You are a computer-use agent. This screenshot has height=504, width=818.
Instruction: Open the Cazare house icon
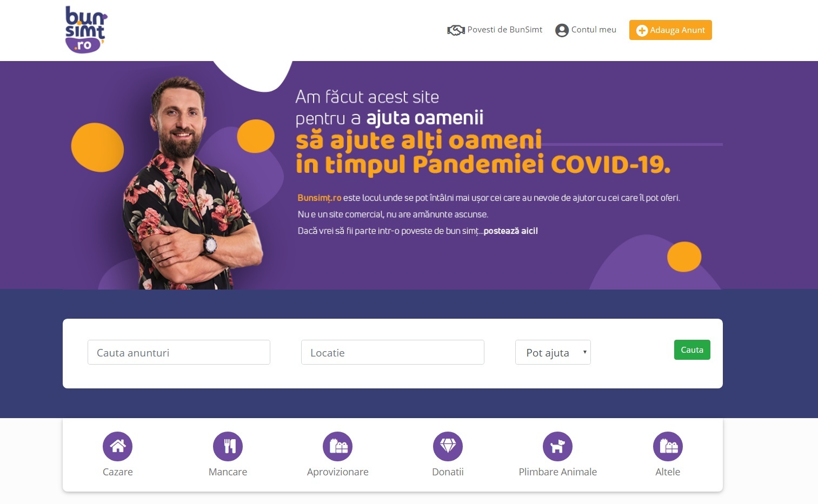point(117,446)
